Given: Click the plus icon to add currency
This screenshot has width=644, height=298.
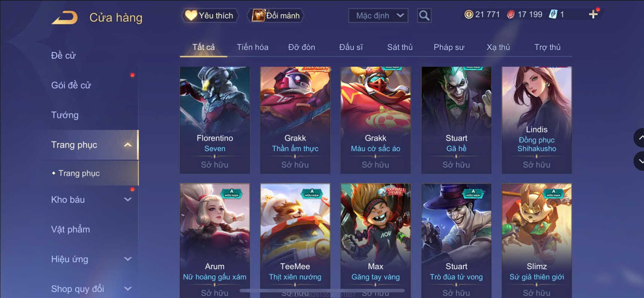Looking at the screenshot, I should (x=593, y=15).
